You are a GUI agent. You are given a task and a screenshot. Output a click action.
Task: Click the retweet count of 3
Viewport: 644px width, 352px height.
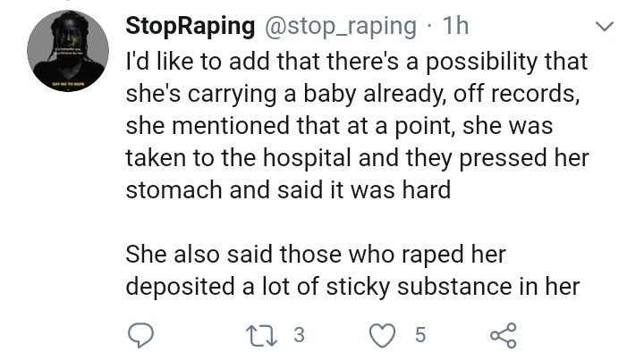pos(300,335)
